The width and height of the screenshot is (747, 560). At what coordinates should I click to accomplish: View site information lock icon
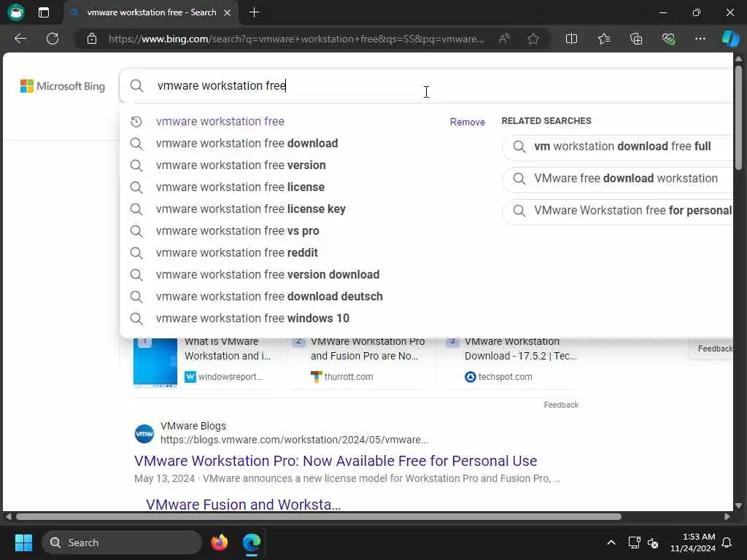(92, 39)
